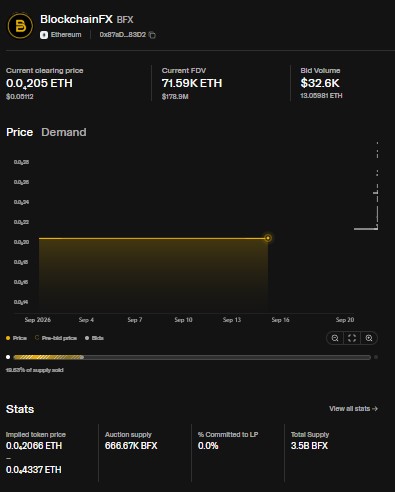The height and width of the screenshot is (492, 395).
Task: Click the Ethereum network label
Action: 66,35
